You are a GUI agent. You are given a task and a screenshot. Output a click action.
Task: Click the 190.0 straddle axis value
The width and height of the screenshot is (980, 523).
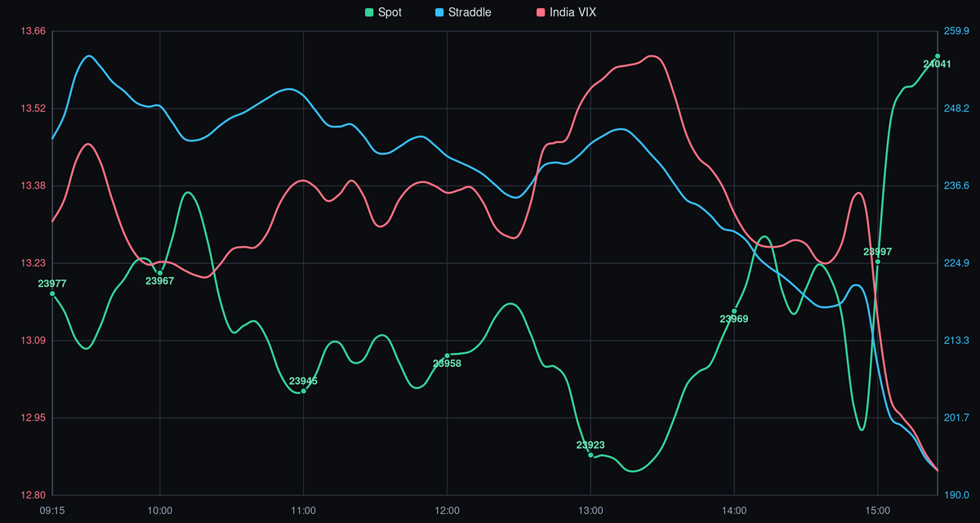(956, 495)
